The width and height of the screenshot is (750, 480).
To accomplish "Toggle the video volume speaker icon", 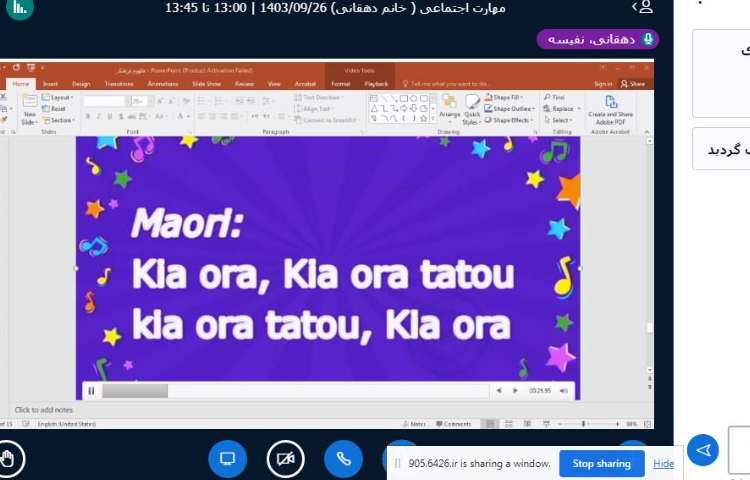I will pyautogui.click(x=564, y=391).
